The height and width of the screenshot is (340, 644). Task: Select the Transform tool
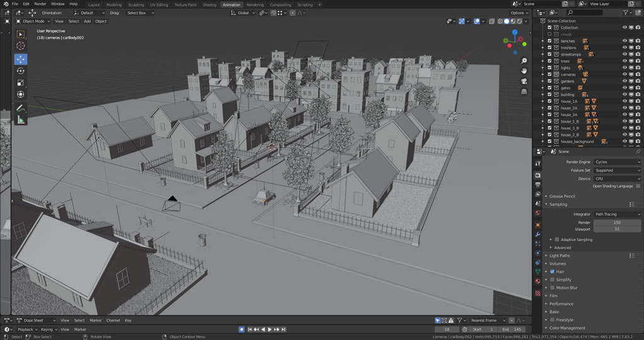pos(21,94)
